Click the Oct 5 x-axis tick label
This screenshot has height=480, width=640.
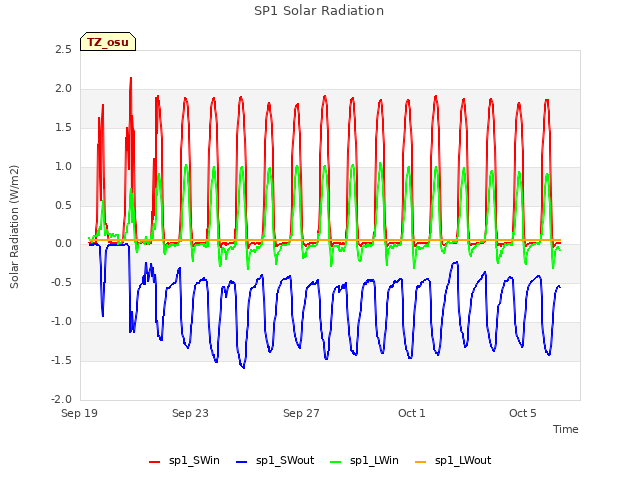[x=523, y=413]
